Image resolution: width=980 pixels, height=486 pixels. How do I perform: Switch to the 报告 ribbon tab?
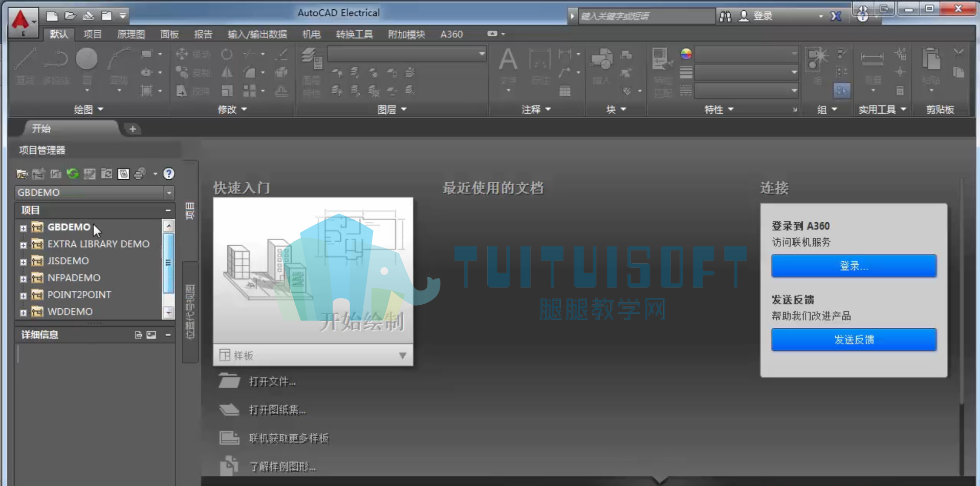click(x=203, y=34)
